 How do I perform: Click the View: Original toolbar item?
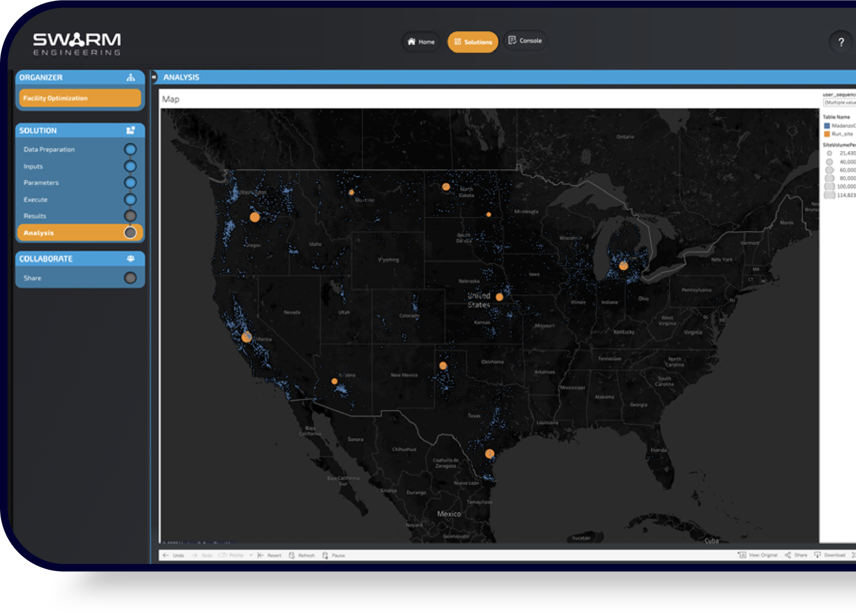[758, 555]
